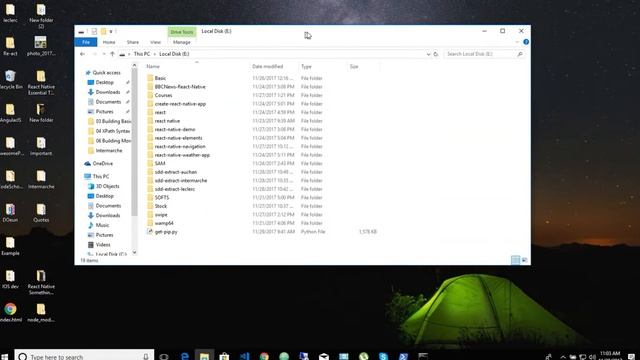
Task: Expand the ribbon with the chevron near help
Action: pos(517,42)
